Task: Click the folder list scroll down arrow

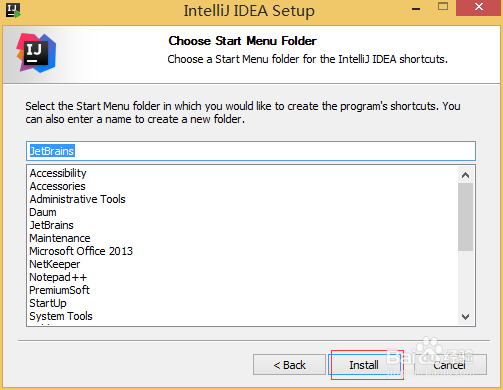Action: [465, 316]
